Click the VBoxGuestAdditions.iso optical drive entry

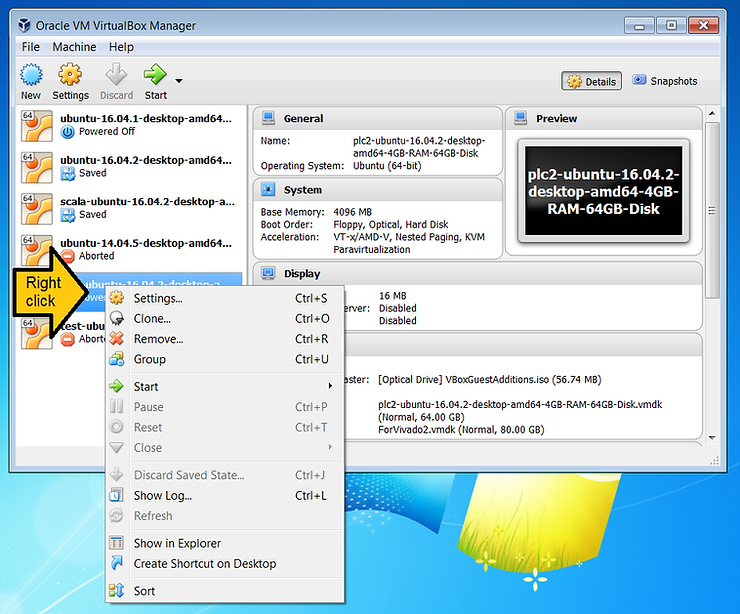click(x=489, y=379)
